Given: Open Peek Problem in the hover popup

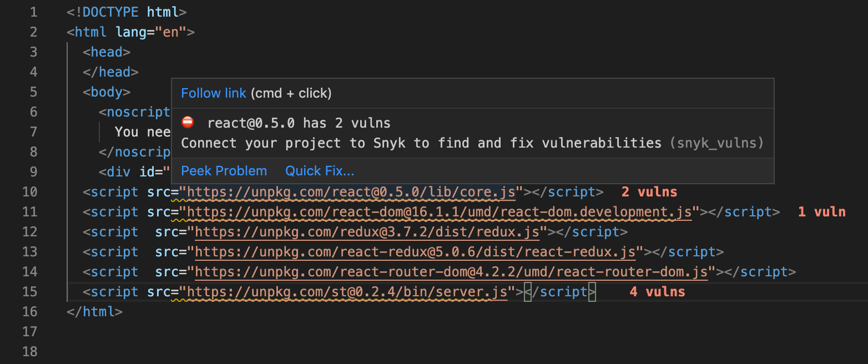Looking at the screenshot, I should click(224, 171).
